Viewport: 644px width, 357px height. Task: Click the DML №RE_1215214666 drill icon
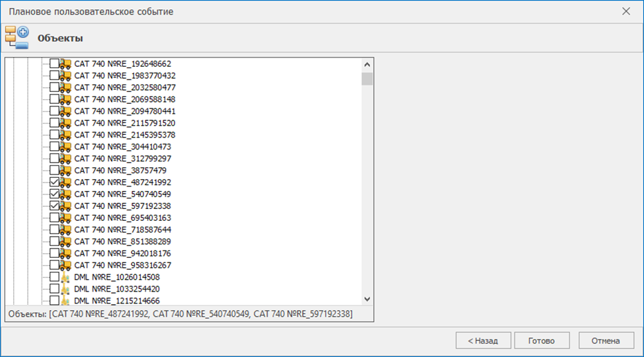65,301
